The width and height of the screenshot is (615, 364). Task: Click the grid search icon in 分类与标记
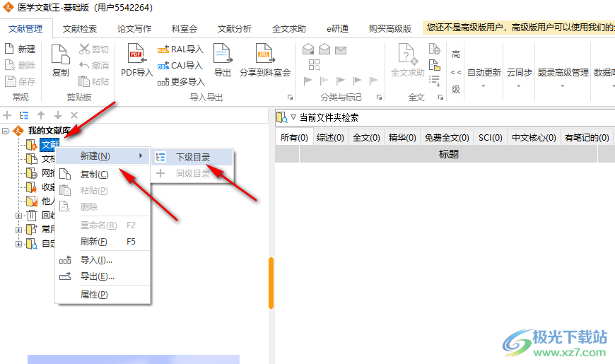tap(314, 65)
